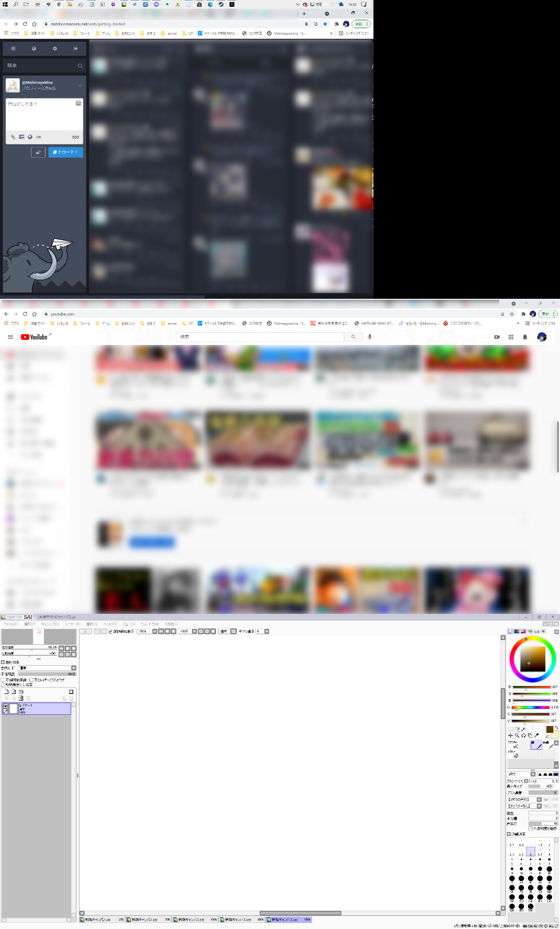
Task: Attach a file to the toot with the paperclip
Action: [x=13, y=137]
